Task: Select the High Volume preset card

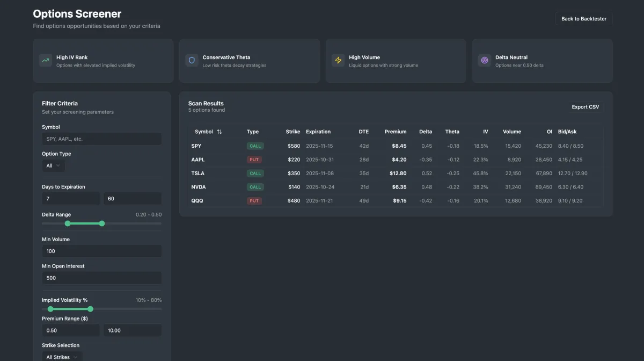Action: pyautogui.click(x=396, y=61)
